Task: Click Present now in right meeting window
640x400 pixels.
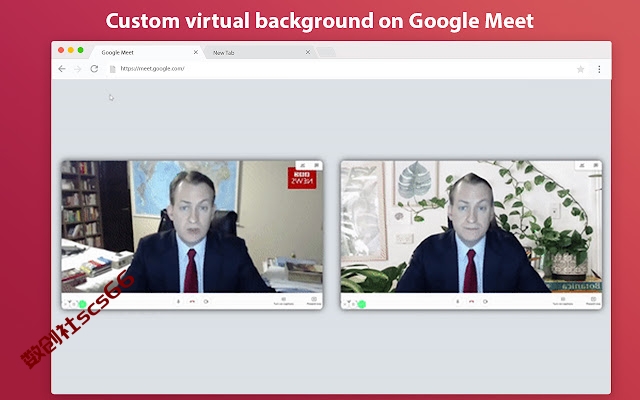Action: (593, 301)
